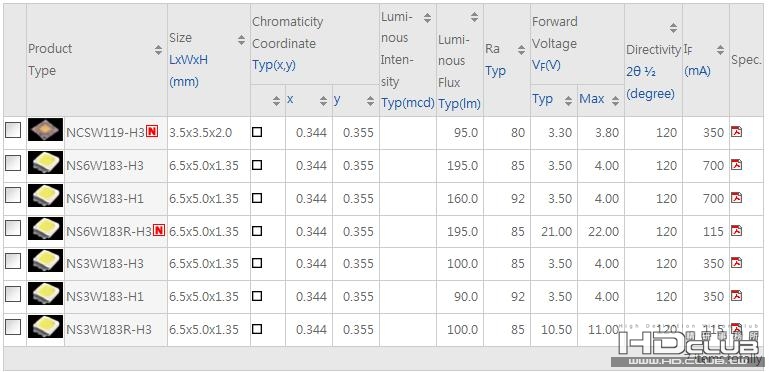Open the PDF spec for NS6W183-H3
770x372 pixels.
[736, 164]
